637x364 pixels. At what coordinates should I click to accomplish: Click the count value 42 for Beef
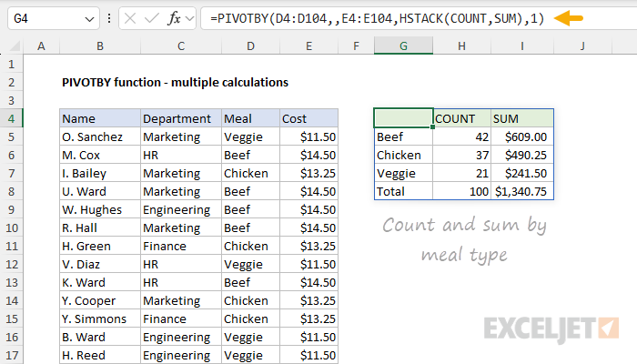[462, 136]
